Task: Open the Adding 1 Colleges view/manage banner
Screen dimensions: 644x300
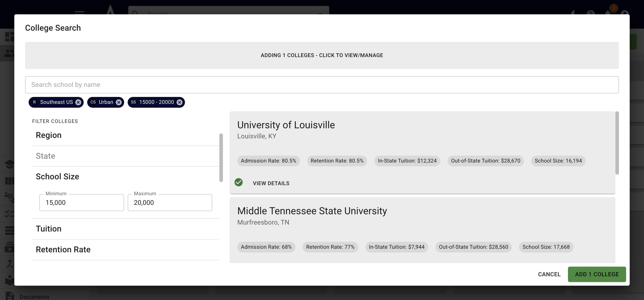Action: (x=322, y=55)
